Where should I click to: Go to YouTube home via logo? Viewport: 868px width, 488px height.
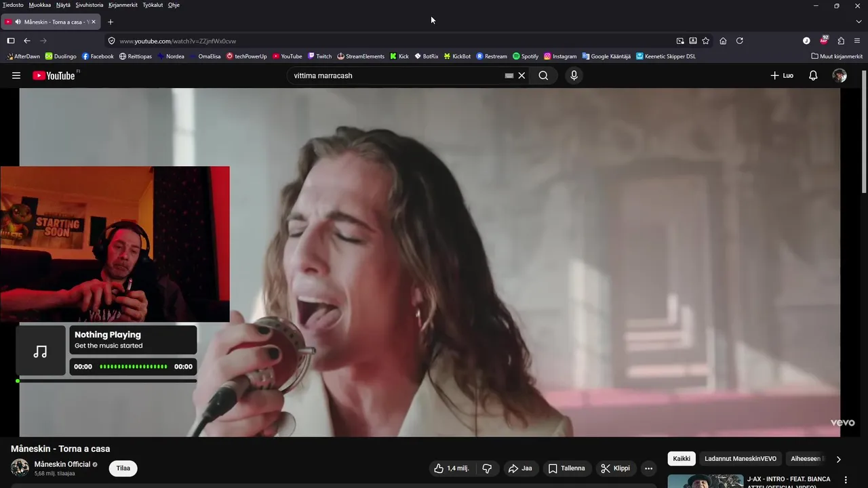tap(55, 76)
